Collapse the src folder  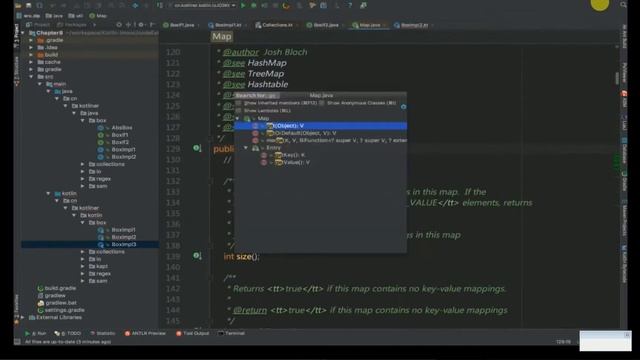(31, 77)
